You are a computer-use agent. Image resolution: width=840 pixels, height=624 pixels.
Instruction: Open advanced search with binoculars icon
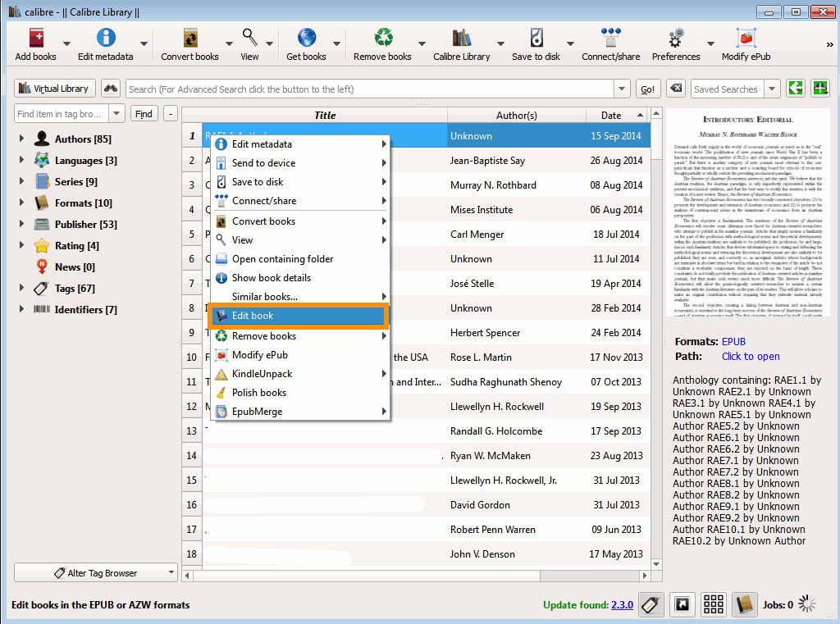(x=111, y=89)
